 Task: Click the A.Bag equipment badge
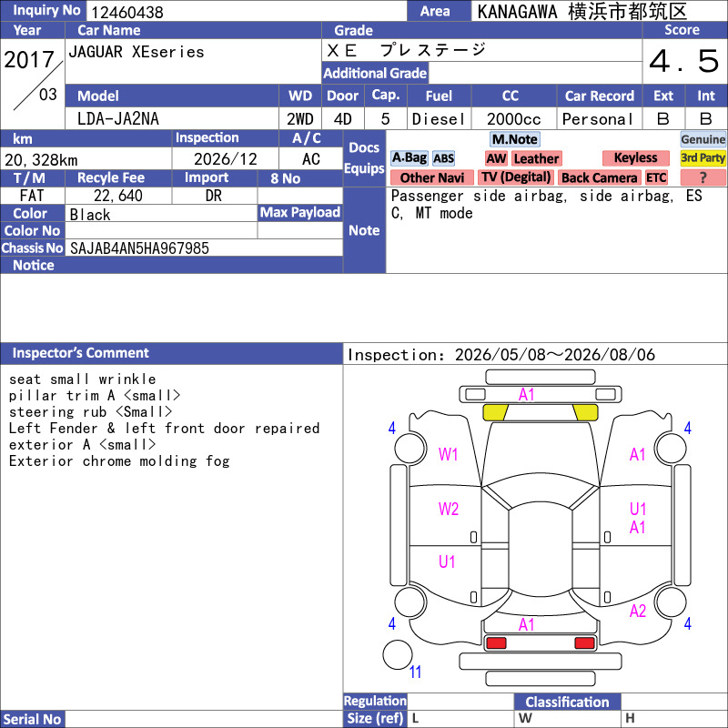point(409,158)
